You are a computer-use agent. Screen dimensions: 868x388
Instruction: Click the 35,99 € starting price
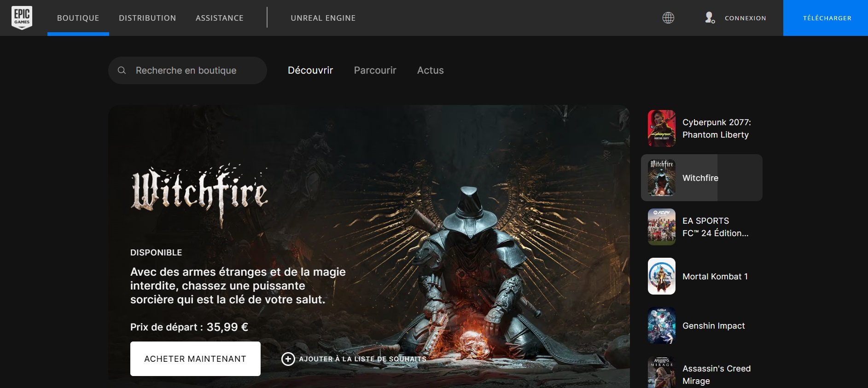click(x=227, y=327)
